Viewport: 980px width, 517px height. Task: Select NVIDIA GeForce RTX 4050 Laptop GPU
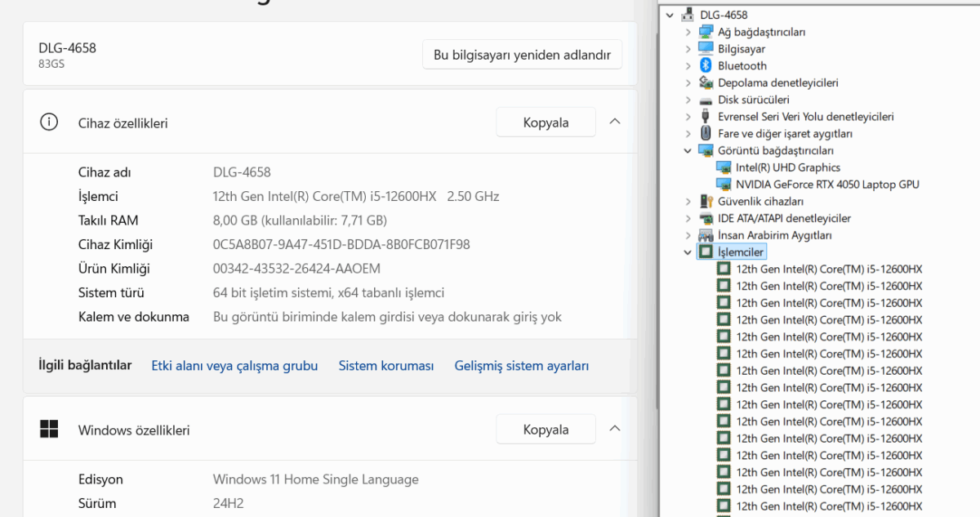click(827, 185)
